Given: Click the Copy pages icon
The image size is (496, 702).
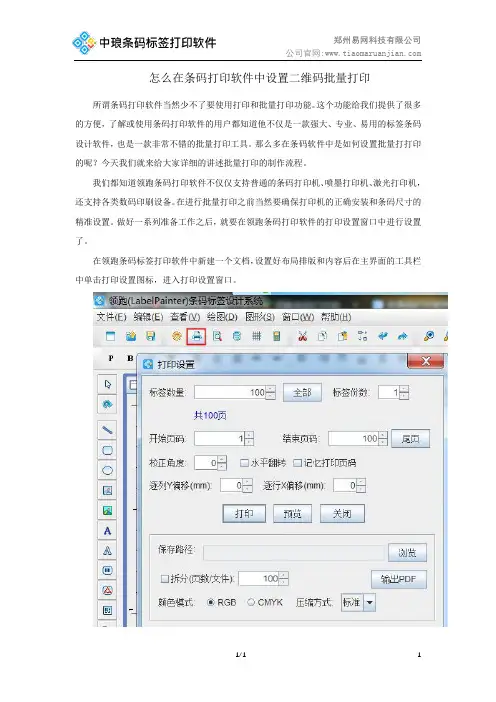Looking at the screenshot, I should [322, 336].
